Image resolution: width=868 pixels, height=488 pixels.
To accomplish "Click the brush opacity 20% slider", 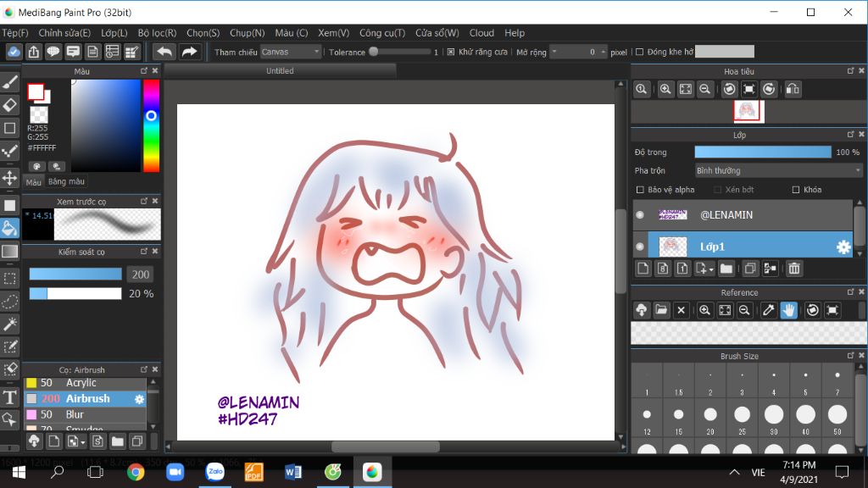I will click(x=75, y=294).
